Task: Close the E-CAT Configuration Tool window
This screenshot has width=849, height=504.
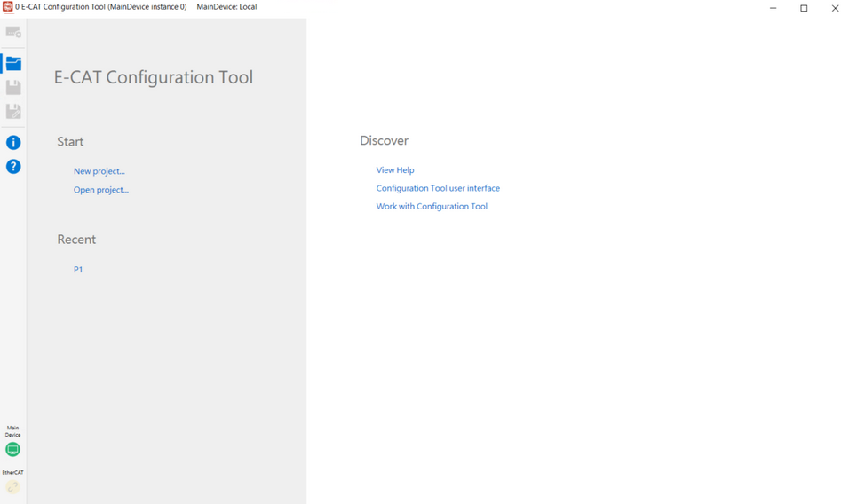Action: pyautogui.click(x=835, y=8)
